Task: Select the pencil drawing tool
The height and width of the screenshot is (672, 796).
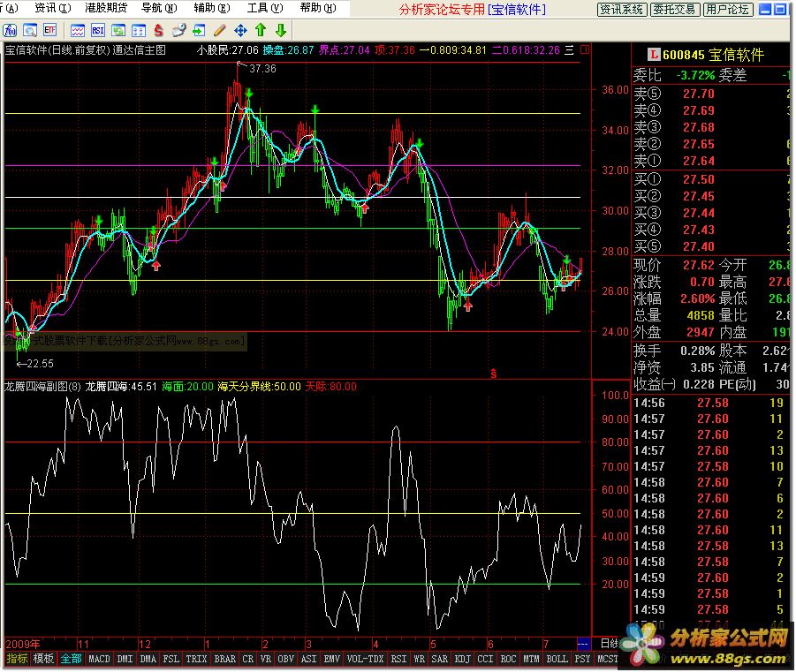Action: coord(219,30)
